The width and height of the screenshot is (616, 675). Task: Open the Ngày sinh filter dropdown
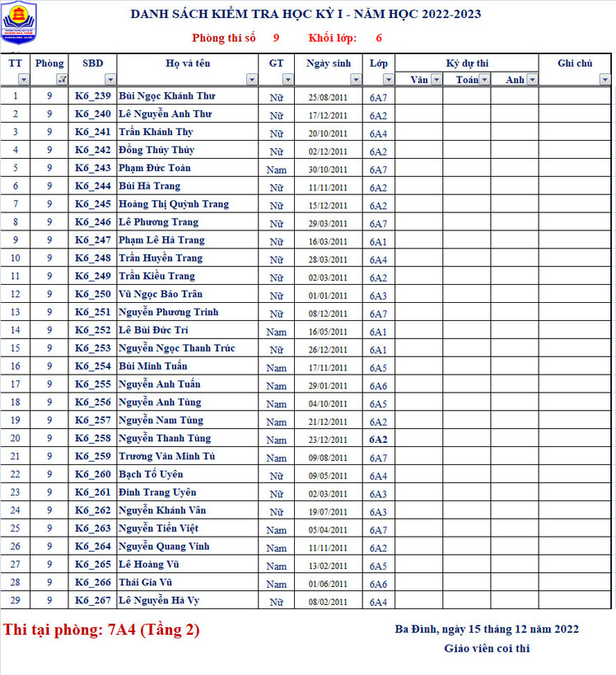(356, 79)
